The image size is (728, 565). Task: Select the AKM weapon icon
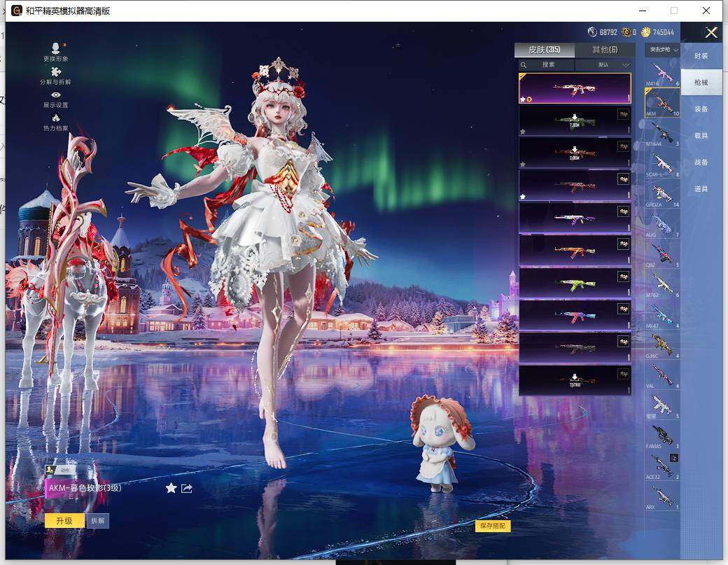662,103
